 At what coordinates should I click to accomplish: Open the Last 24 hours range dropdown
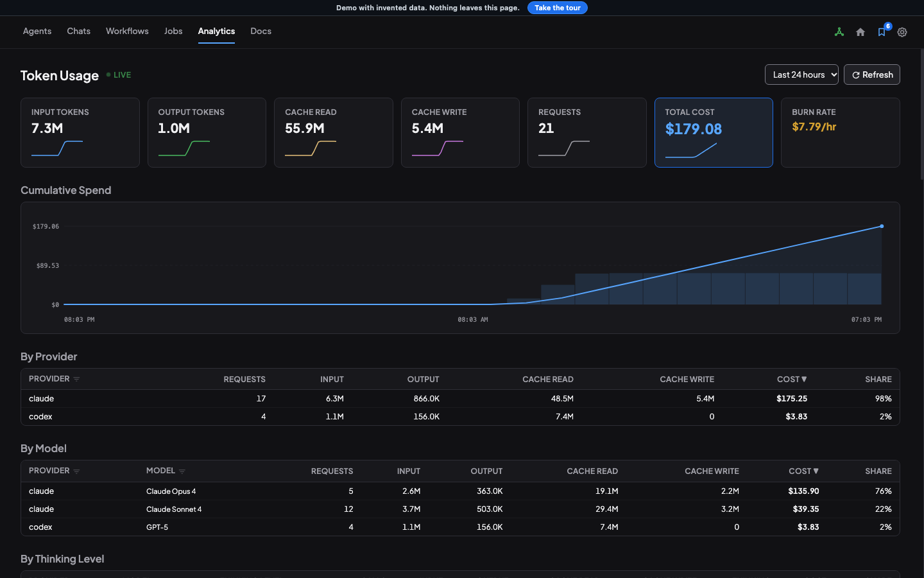coord(801,74)
